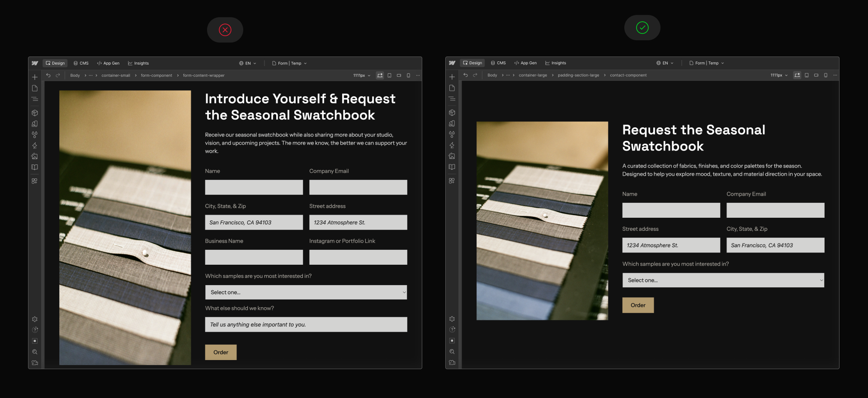Open the Pages panel in right window

pyautogui.click(x=452, y=88)
